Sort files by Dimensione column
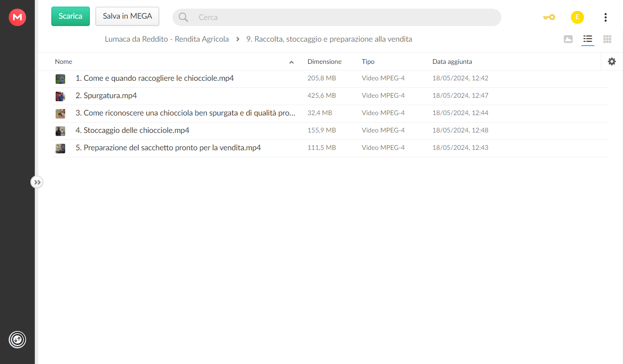The width and height of the screenshot is (623, 364). coord(325,62)
